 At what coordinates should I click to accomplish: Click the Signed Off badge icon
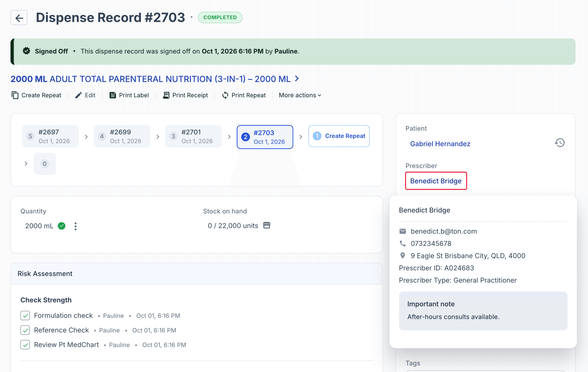26,51
